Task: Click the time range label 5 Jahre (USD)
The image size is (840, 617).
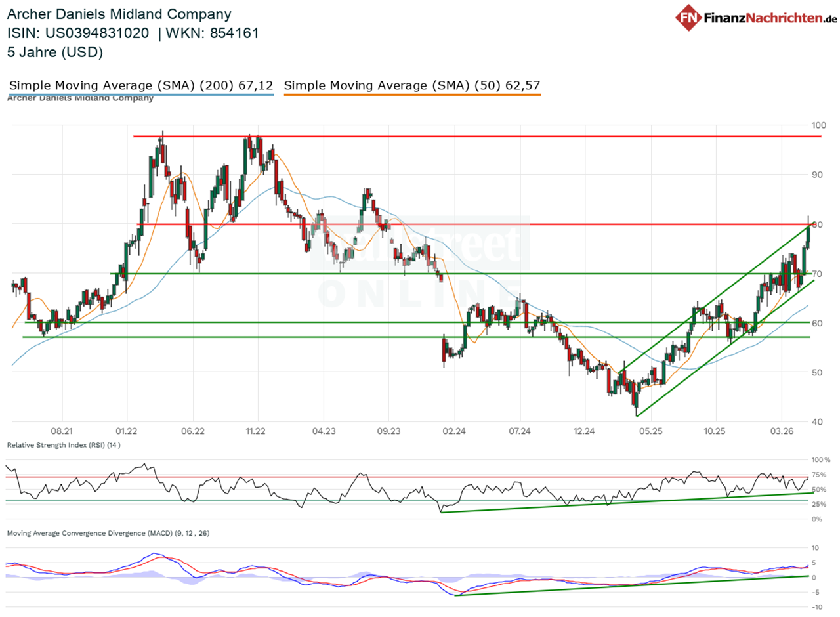Action: [55, 53]
